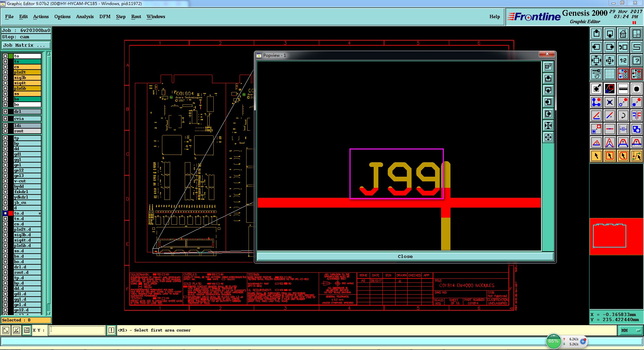Close the Popview - 1 window
644x350 pixels.
(547, 54)
